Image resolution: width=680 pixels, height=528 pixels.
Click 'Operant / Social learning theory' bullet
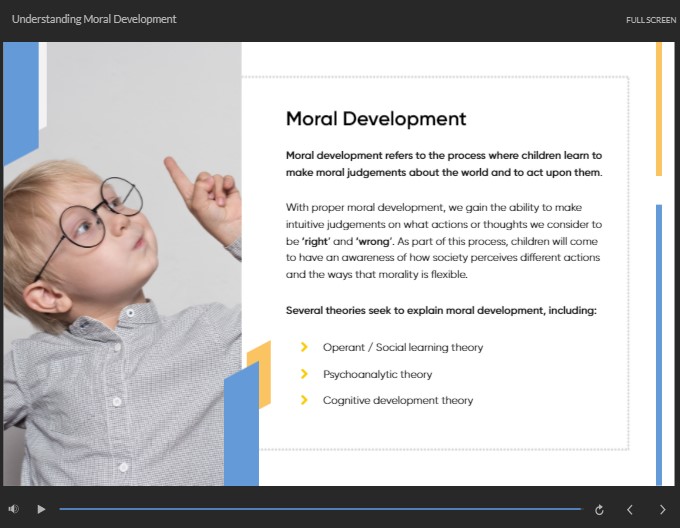(x=403, y=347)
